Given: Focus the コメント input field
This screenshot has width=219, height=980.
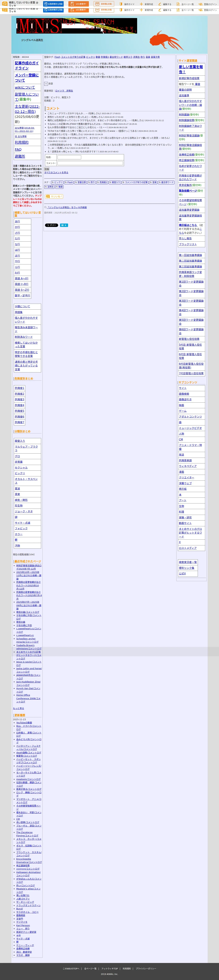Looking at the screenshot, I should point(90,163).
